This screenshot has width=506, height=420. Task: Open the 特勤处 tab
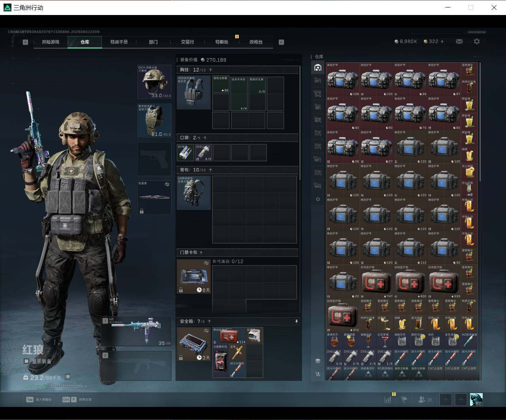tap(222, 42)
